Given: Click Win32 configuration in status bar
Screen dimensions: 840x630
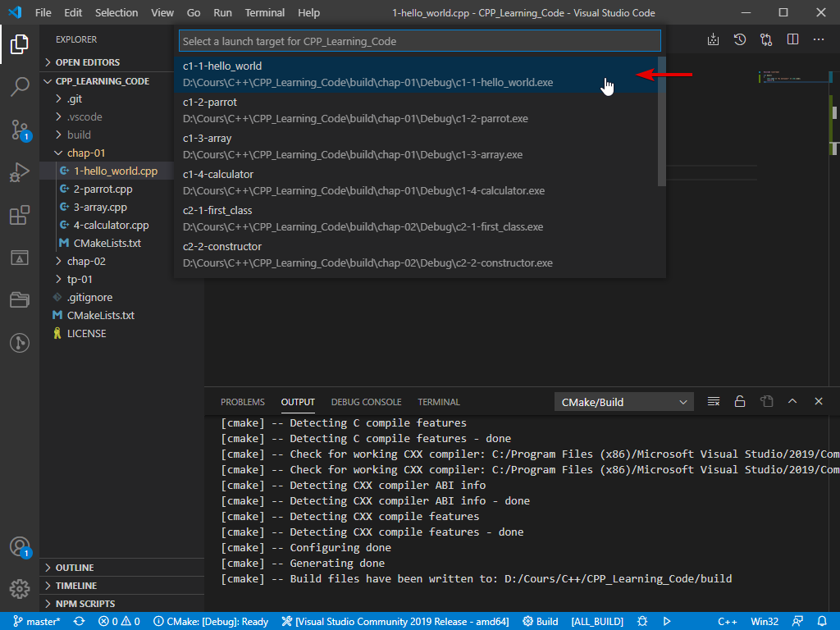Looking at the screenshot, I should click(x=765, y=622).
